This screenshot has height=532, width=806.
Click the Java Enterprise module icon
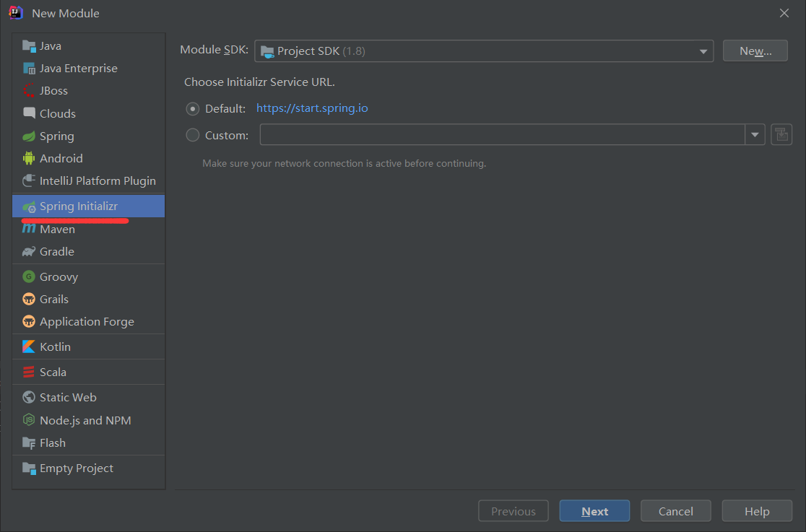coord(29,69)
